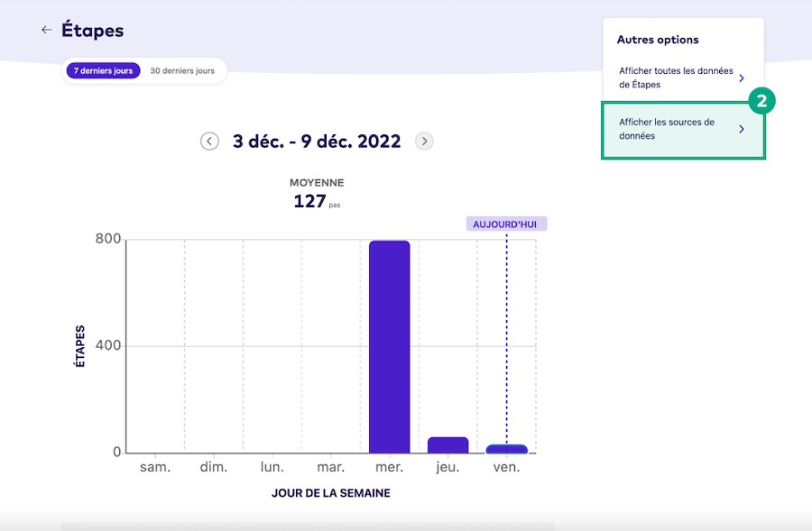
Task: Click the tall mer. bar in chart
Action: (x=389, y=347)
